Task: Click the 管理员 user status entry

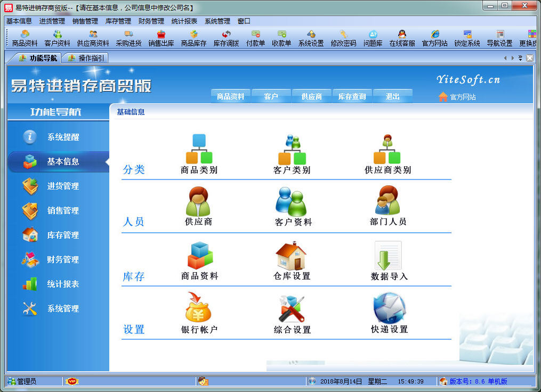Action: [22, 381]
